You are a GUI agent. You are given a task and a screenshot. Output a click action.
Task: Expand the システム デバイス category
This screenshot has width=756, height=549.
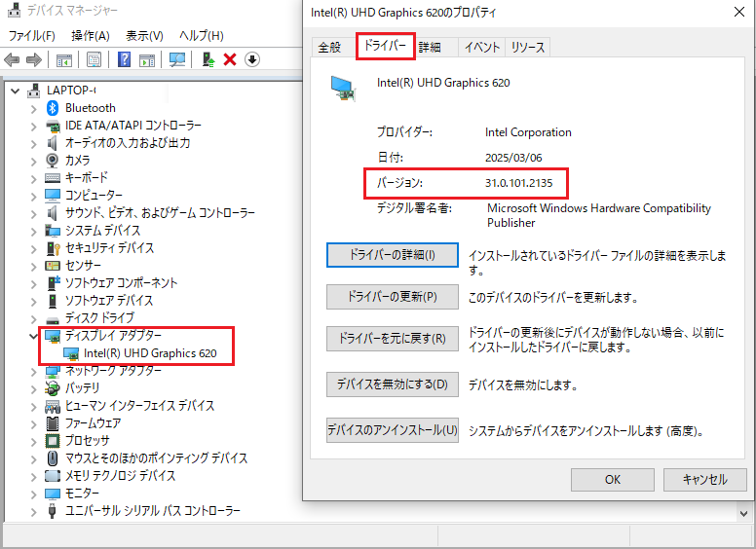click(33, 232)
